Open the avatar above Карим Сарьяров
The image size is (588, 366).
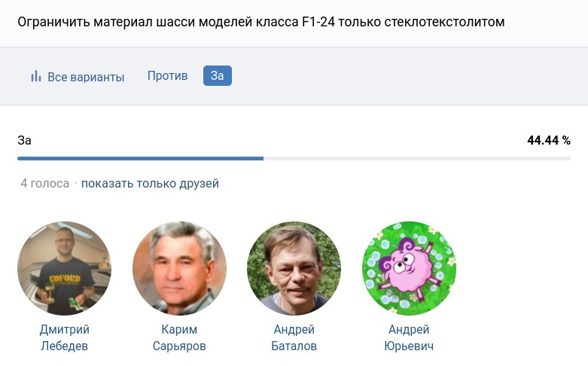(x=179, y=268)
